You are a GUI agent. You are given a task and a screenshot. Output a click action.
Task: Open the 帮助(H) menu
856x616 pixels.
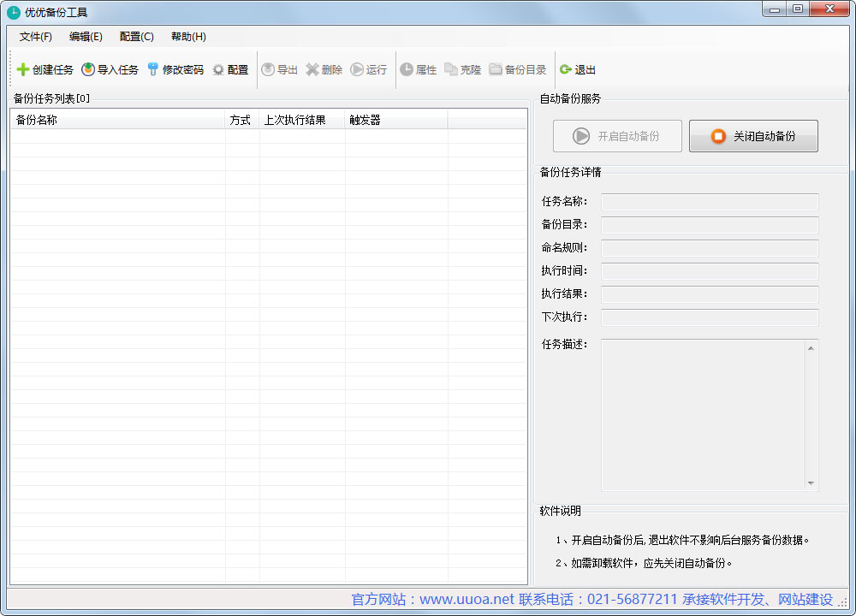tap(187, 37)
